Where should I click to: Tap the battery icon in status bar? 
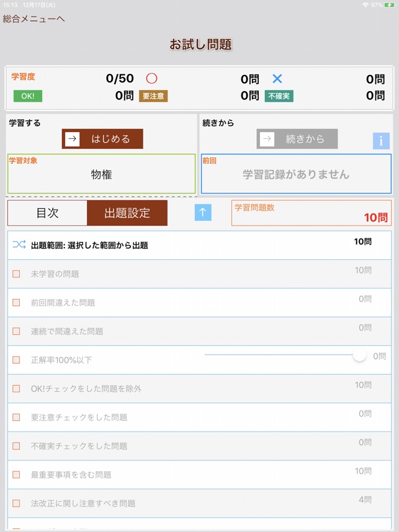389,5
